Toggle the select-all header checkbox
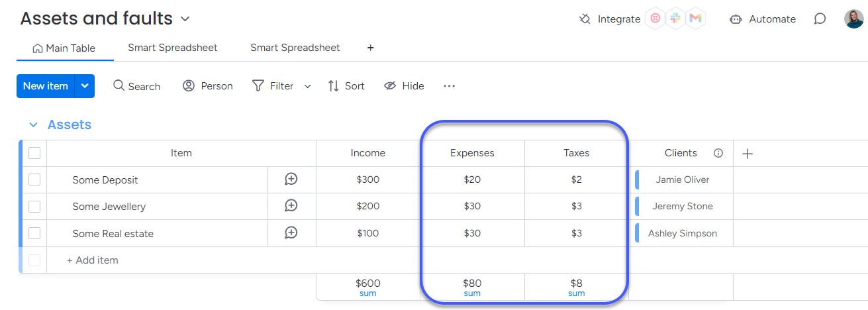The height and width of the screenshot is (310, 868). coord(34,153)
